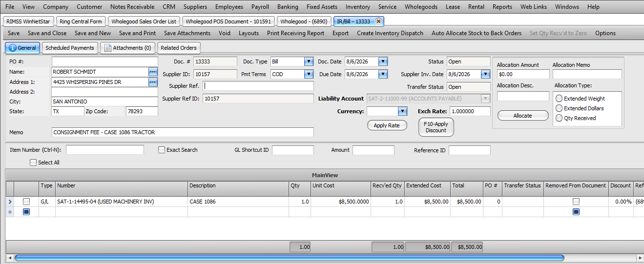
Task: Switch to Wholegood POS Document - 101591 tab
Action: coord(229,21)
